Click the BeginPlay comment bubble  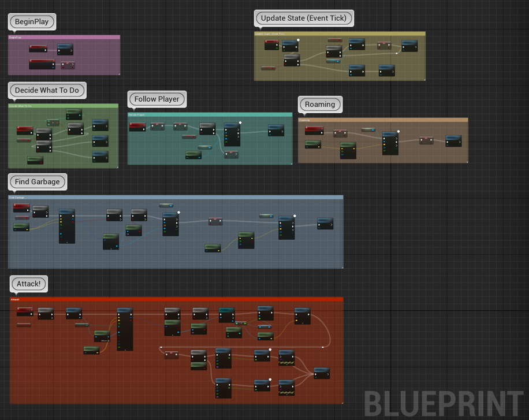[x=32, y=22]
